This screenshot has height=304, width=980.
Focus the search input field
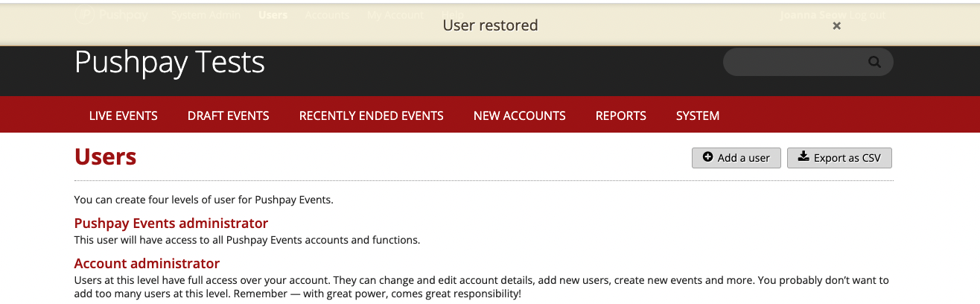[793, 63]
